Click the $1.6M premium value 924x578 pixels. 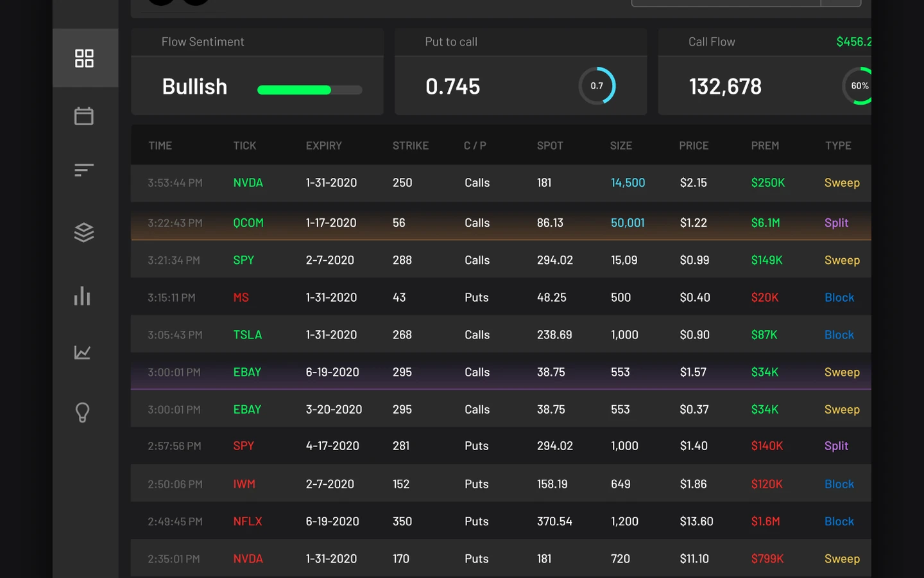point(766,521)
